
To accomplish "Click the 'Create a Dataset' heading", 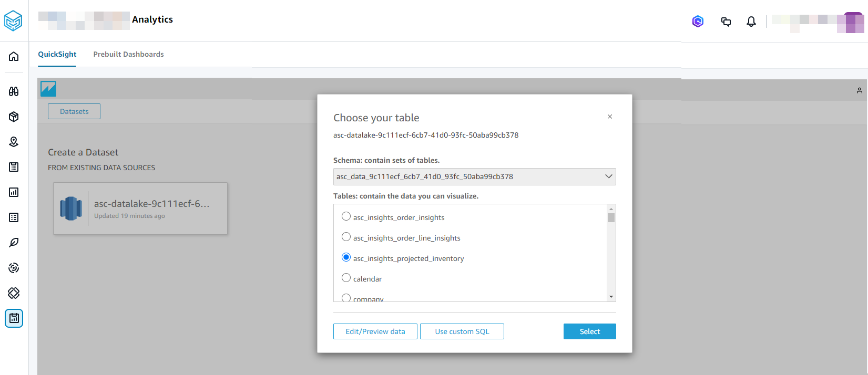I will 83,152.
